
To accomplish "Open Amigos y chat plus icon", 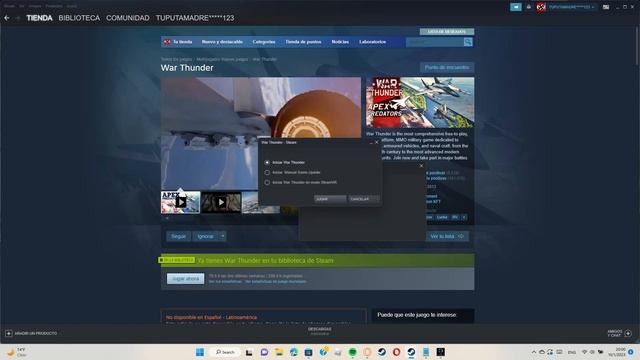I will coord(628,333).
